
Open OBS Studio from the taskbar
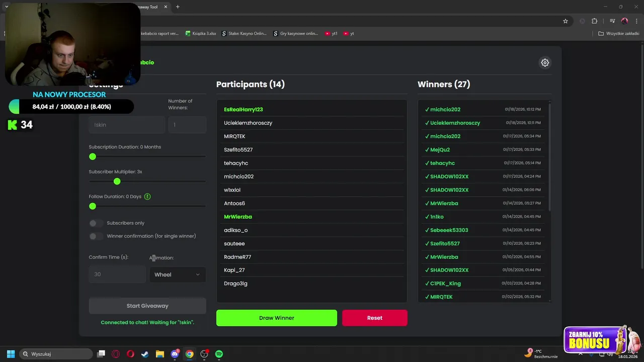tap(204, 354)
